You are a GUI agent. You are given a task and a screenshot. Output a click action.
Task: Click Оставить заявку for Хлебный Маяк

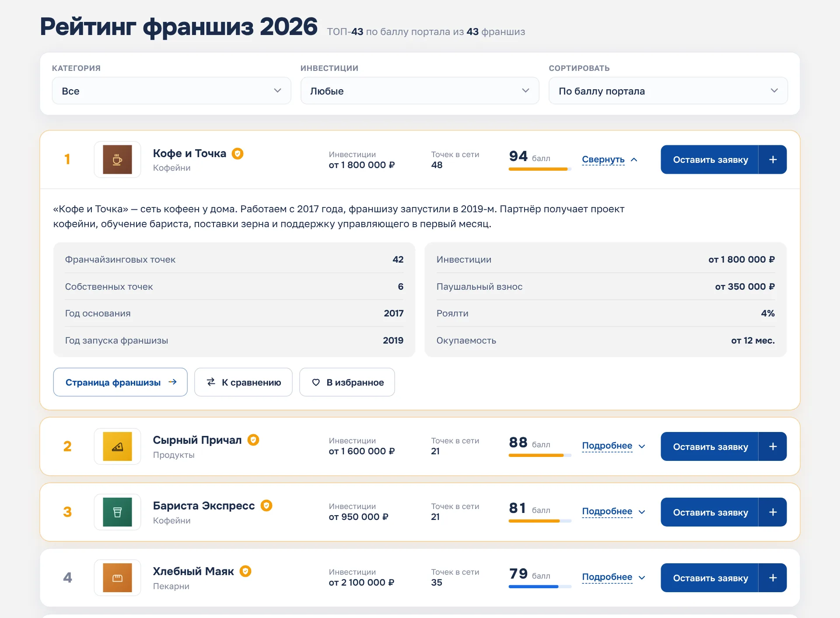click(710, 578)
